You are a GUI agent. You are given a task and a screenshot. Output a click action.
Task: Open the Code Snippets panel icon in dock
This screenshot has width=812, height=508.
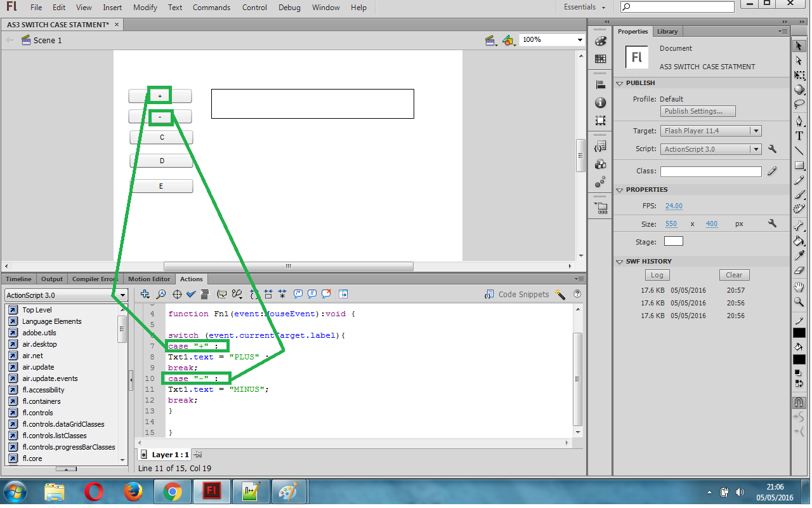[x=600, y=146]
